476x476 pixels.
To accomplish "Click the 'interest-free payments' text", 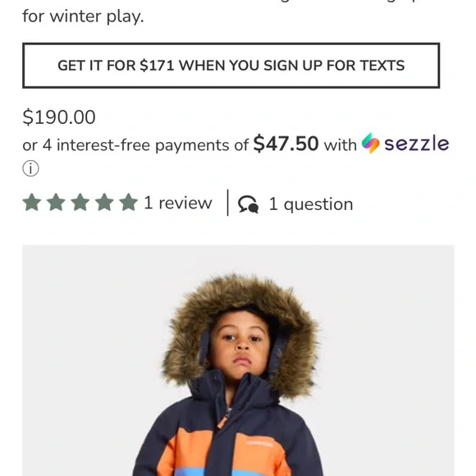I will coord(144,145).
